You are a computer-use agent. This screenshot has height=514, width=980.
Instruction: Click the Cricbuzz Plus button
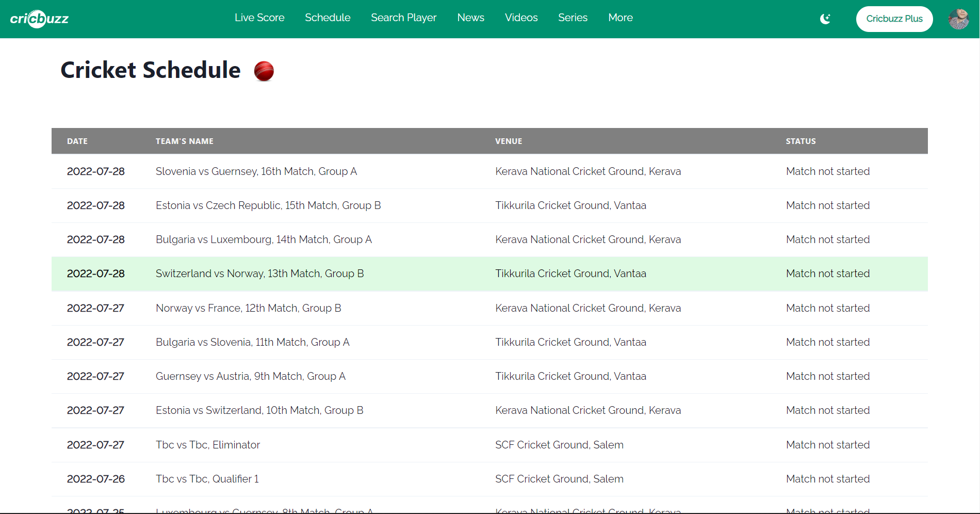[894, 19]
